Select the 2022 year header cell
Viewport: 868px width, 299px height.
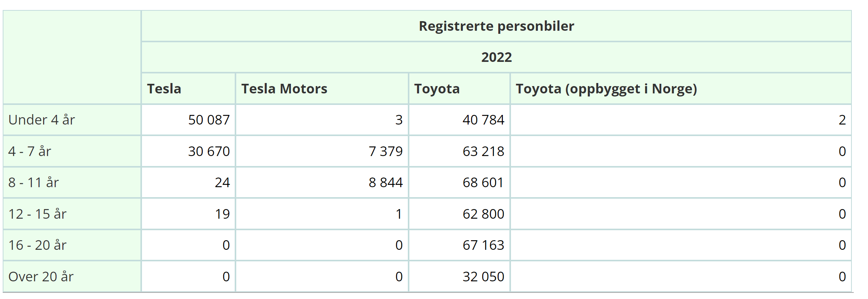pos(496,57)
